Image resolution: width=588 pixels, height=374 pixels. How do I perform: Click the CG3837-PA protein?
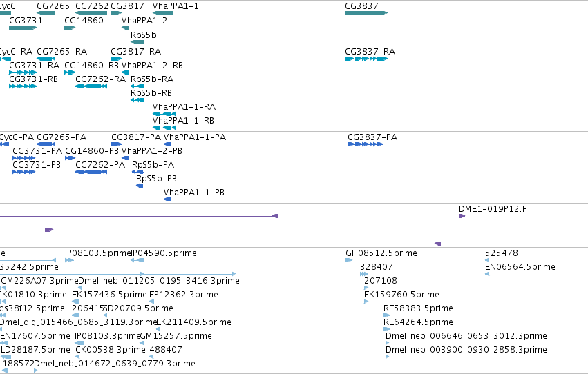click(366, 144)
